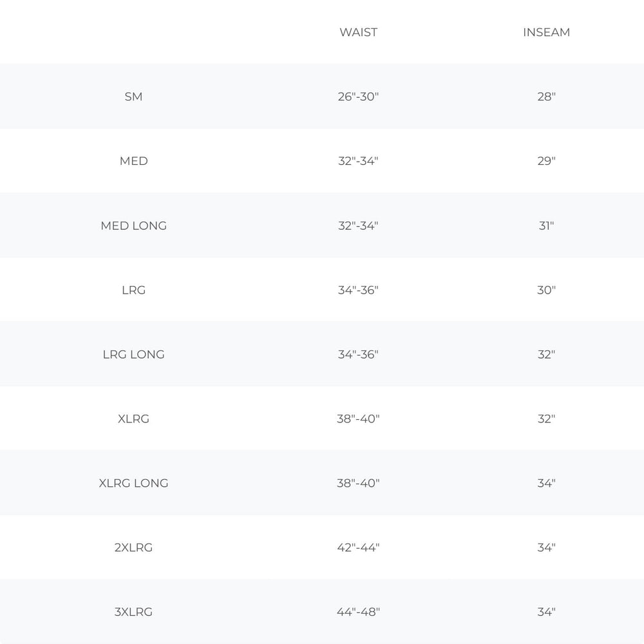Select the MED size label
644x644 pixels.
pos(133,161)
